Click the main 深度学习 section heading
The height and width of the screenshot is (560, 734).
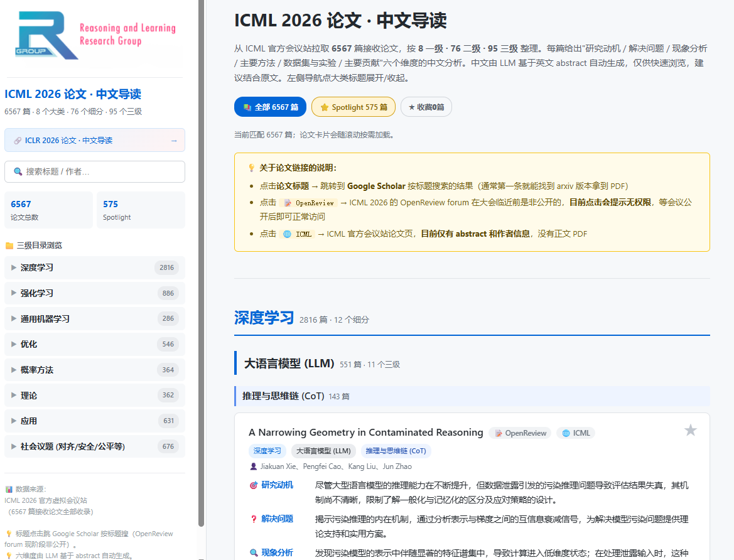point(264,318)
